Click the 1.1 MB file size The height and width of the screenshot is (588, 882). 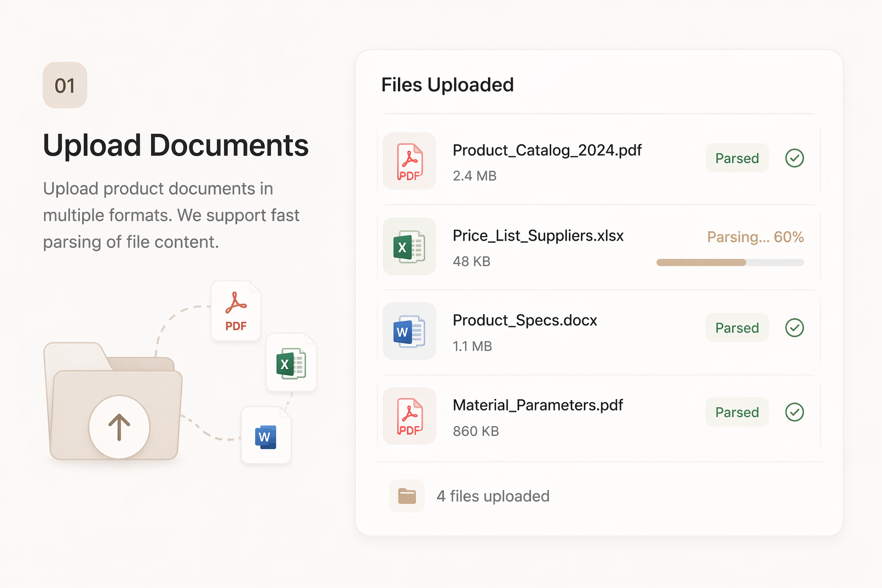(472, 346)
